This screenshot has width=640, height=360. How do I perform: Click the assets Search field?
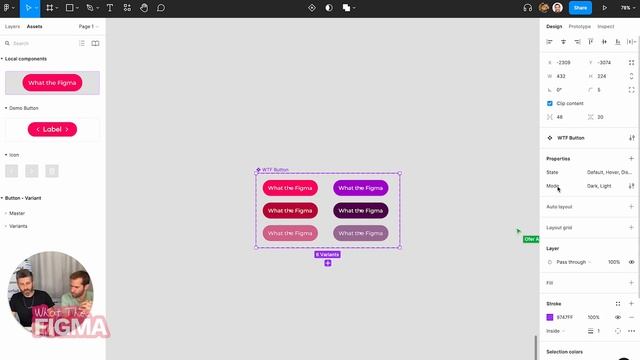[41, 43]
